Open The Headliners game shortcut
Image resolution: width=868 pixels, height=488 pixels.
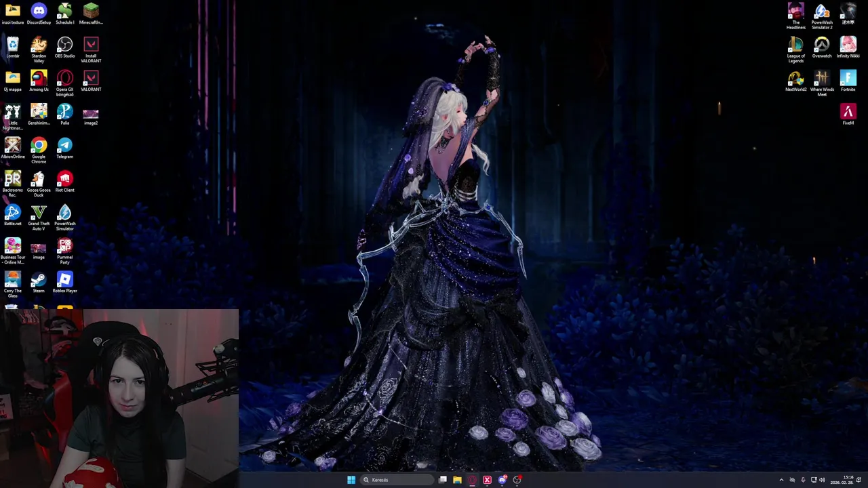[x=796, y=16]
